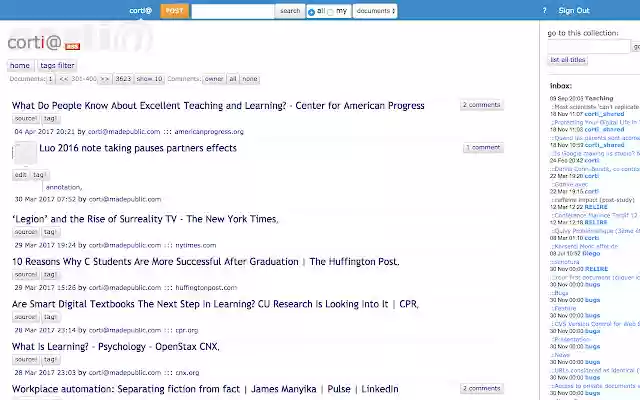The width and height of the screenshot is (640, 400).
Task: Go to previous documents page with <<
Action: click(64, 79)
